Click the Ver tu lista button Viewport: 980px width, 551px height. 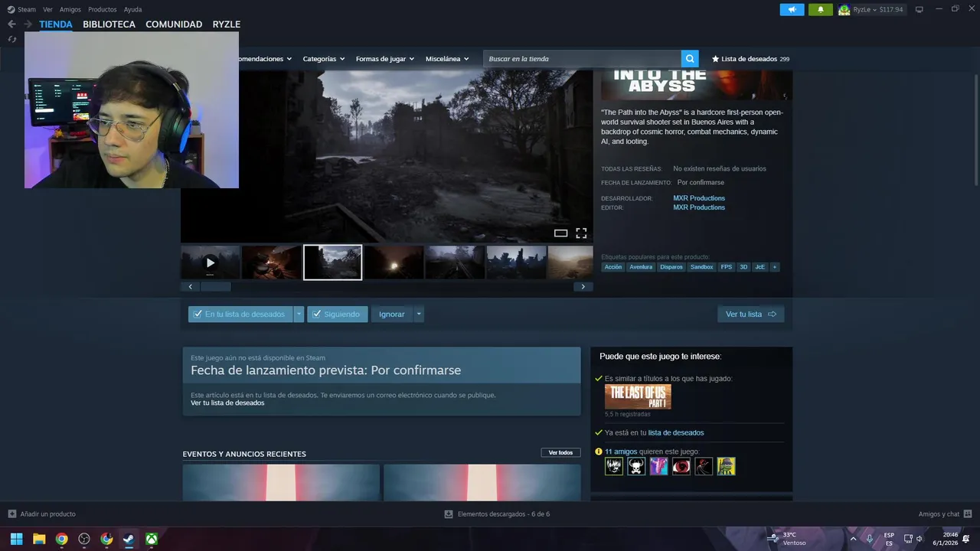pyautogui.click(x=750, y=315)
